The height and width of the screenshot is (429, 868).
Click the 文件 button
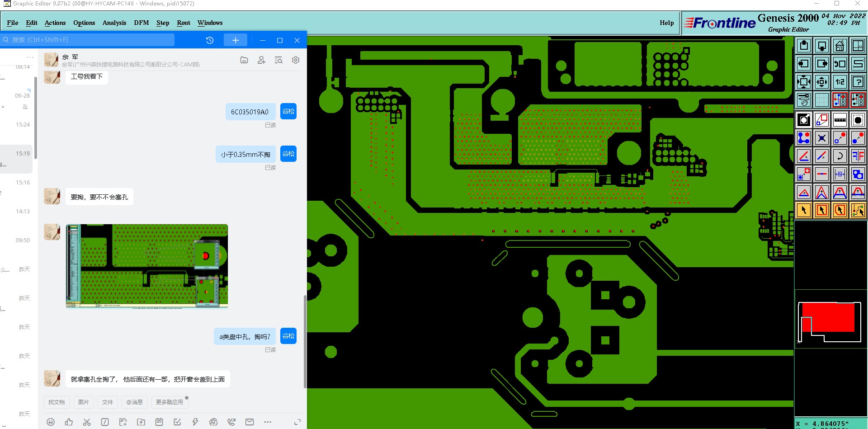tap(108, 402)
